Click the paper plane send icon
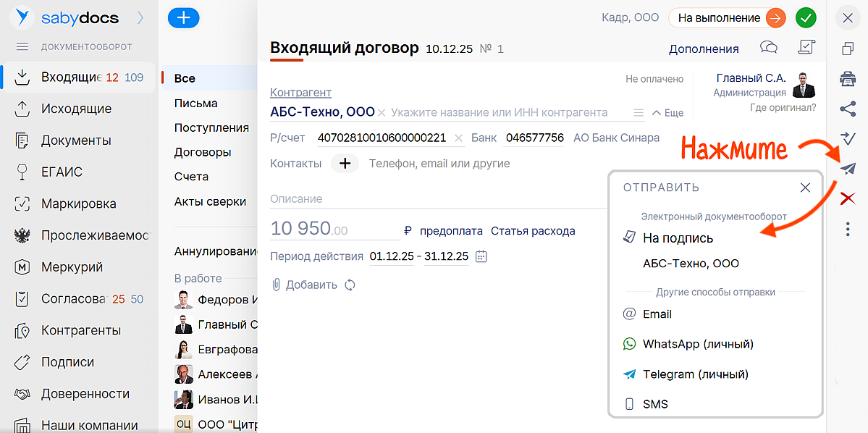This screenshot has height=433, width=868. [848, 168]
